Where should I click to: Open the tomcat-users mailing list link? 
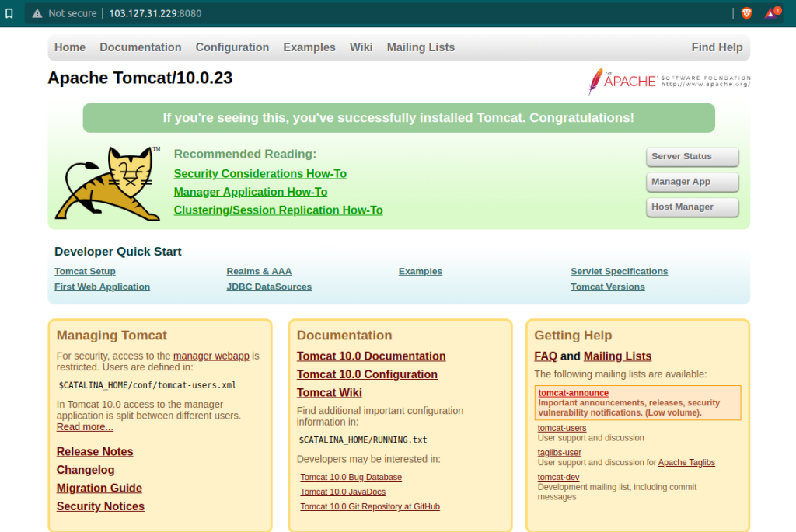click(x=562, y=428)
